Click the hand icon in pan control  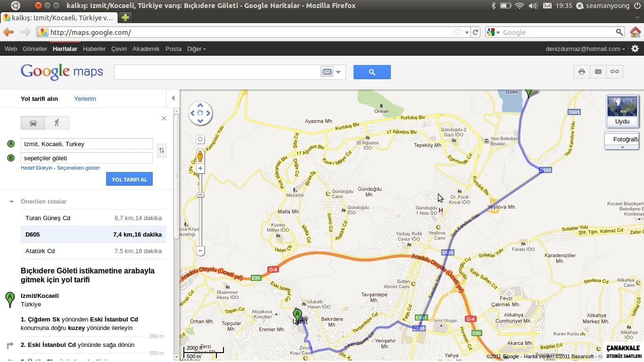(200, 113)
